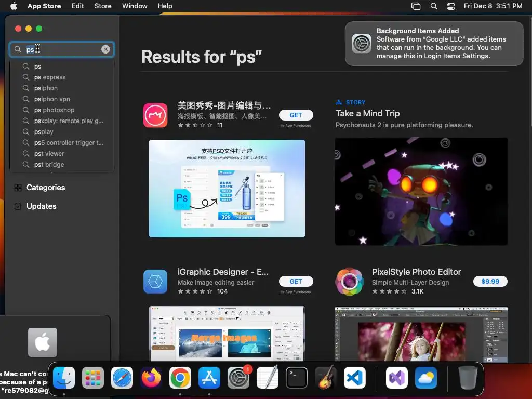
Task: Open Google Chrome from the Dock
Action: pyautogui.click(x=180, y=378)
